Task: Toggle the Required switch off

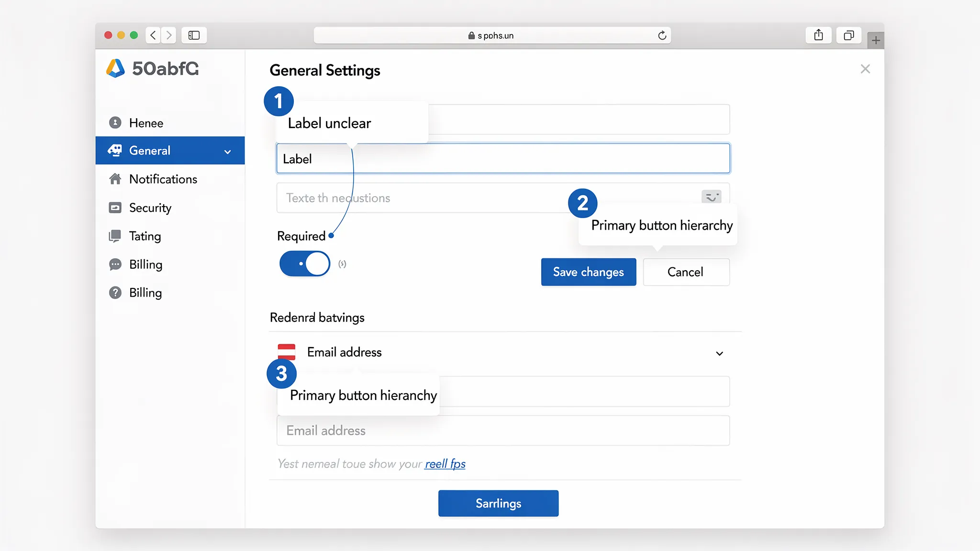Action: click(304, 264)
